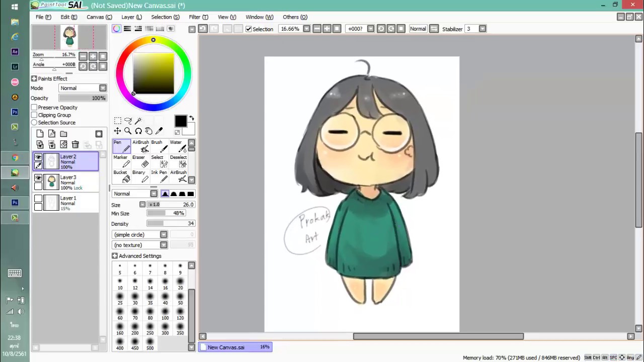Select the Move tool

[x=117, y=131]
